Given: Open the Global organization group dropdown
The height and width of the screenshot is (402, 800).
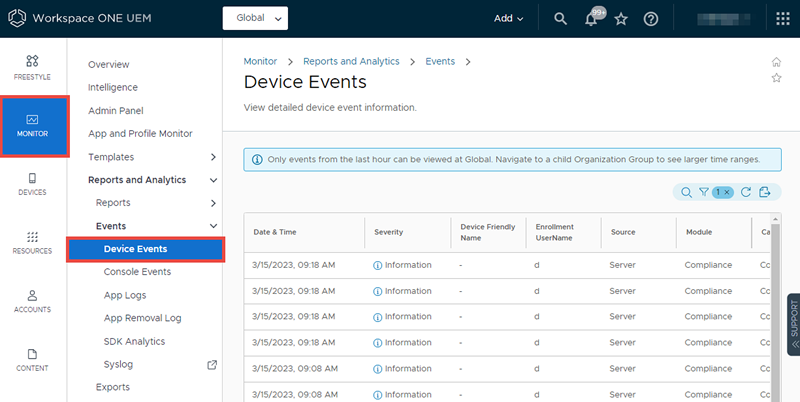Looking at the screenshot, I should (255, 18).
